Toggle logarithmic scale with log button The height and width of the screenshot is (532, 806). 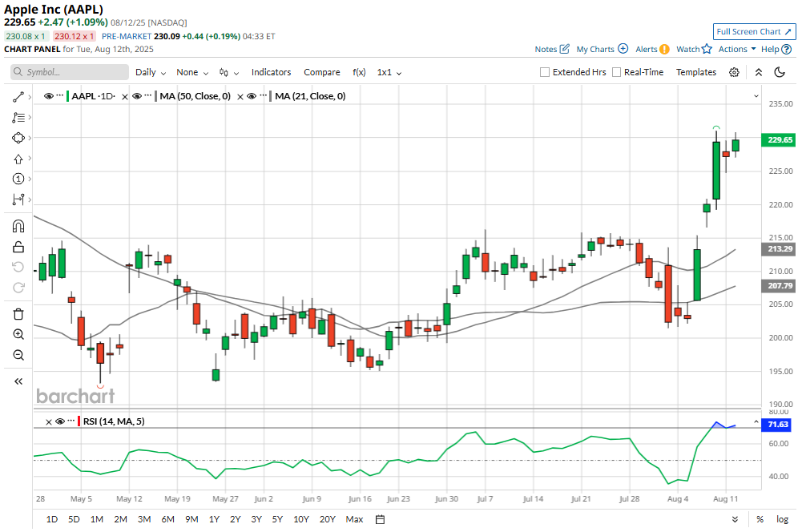pyautogui.click(x=782, y=520)
